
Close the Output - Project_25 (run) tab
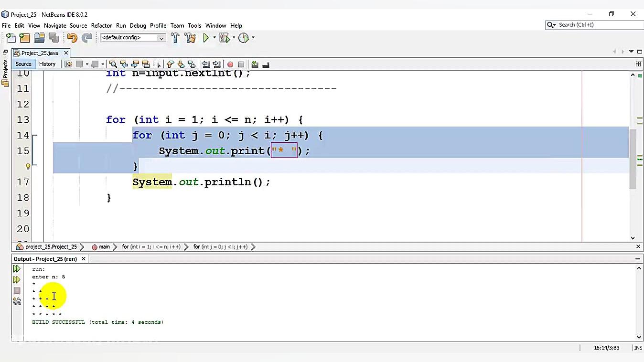tap(83, 259)
